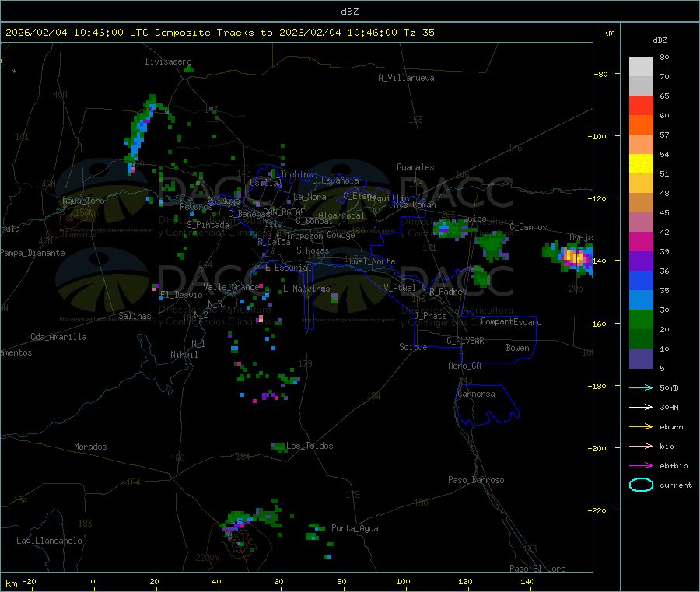The height and width of the screenshot is (592, 700).
Task: Pick the green 20-30 dBZ color swatch
Action: click(641, 319)
